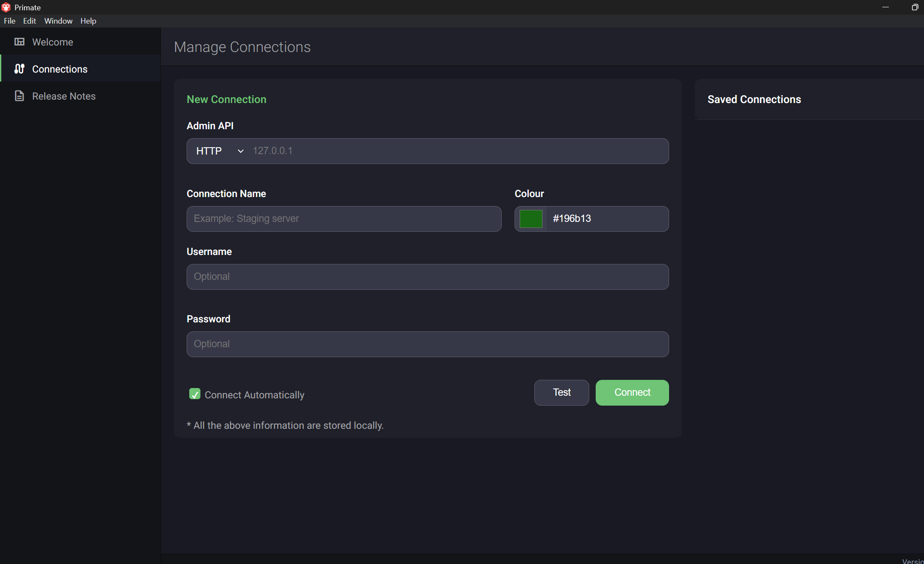
Task: Click the New Connection heading
Action: tap(226, 99)
